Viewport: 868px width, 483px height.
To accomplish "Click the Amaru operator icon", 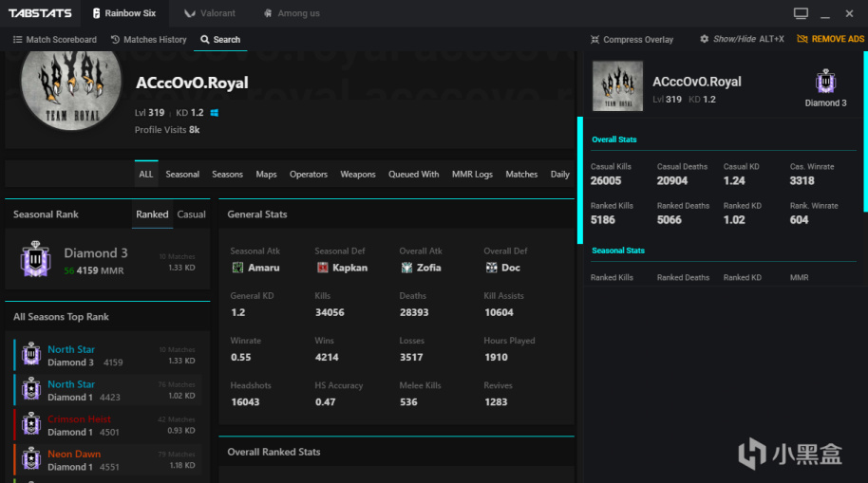I will coord(237,268).
